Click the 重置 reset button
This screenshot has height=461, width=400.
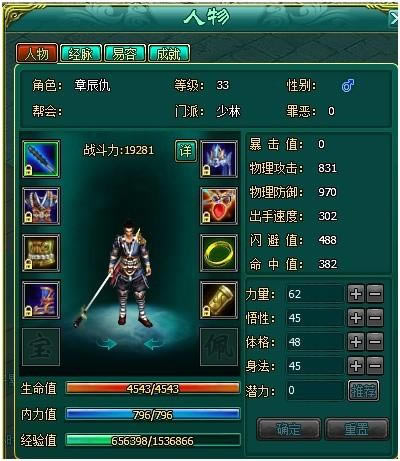(357, 429)
